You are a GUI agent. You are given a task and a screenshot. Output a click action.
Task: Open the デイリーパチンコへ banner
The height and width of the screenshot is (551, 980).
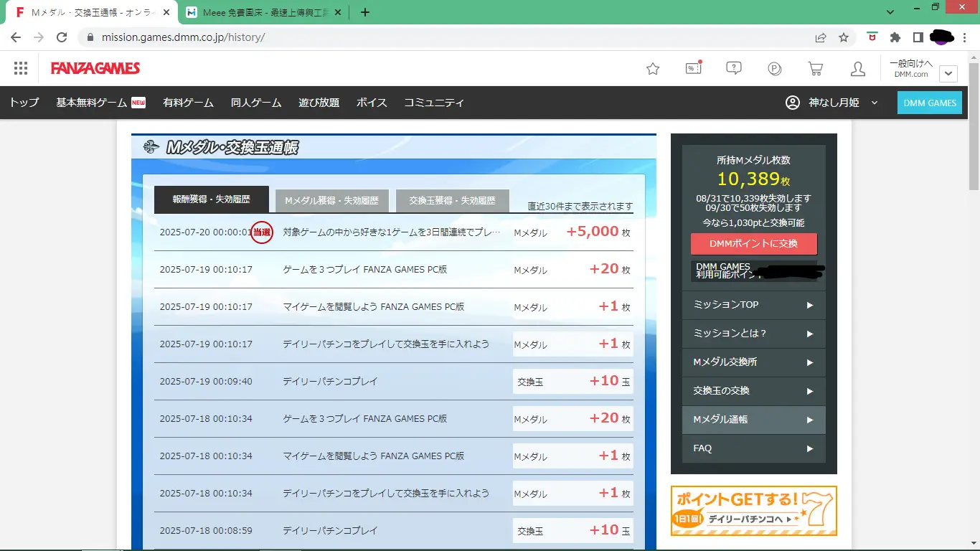(754, 511)
